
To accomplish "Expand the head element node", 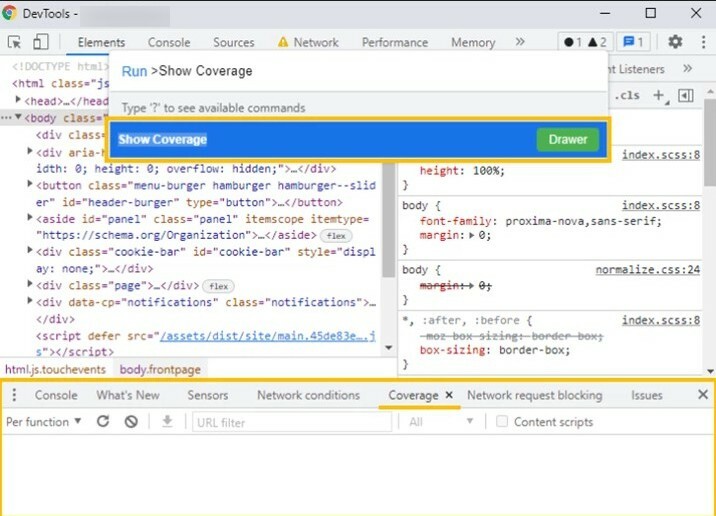I will click(x=18, y=99).
